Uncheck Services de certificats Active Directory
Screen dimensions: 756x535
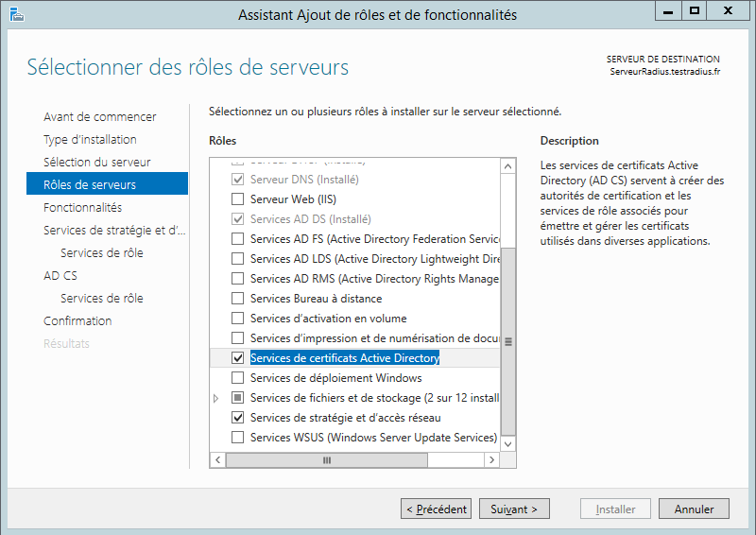pyautogui.click(x=238, y=358)
